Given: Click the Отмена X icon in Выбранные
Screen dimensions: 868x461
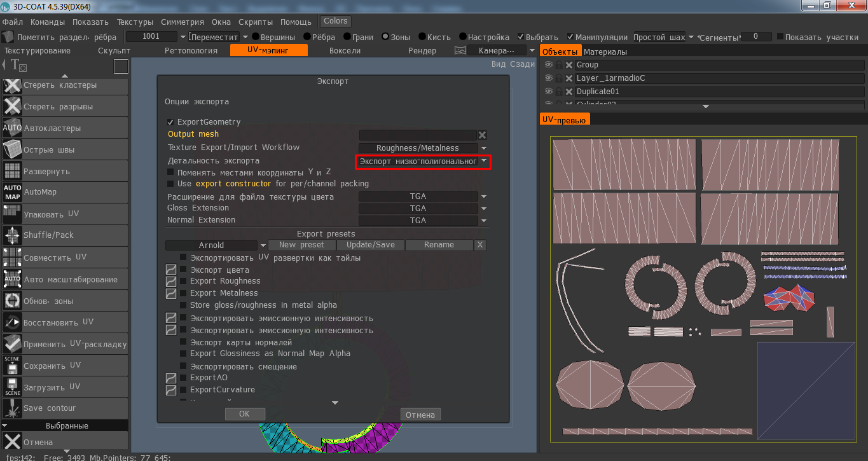Looking at the screenshot, I should click(x=12, y=442).
